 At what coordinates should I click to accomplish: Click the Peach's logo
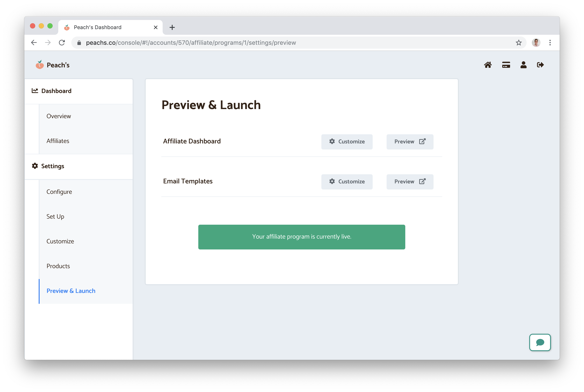pyautogui.click(x=53, y=65)
